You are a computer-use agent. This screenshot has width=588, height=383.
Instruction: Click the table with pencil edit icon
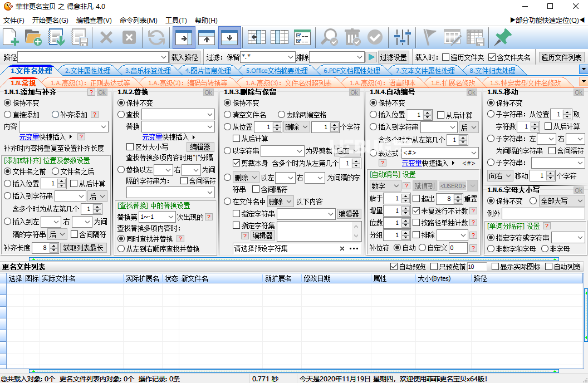tap(452, 37)
